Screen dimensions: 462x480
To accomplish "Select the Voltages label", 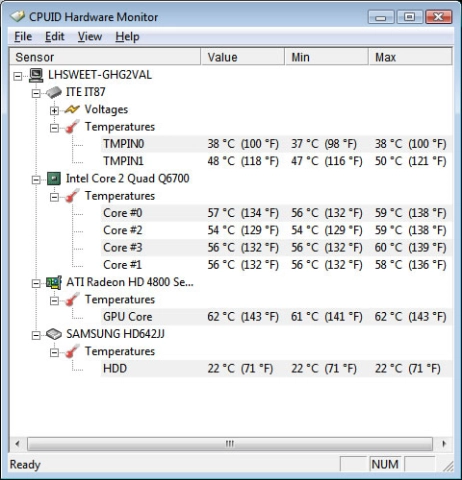I will coord(106,110).
